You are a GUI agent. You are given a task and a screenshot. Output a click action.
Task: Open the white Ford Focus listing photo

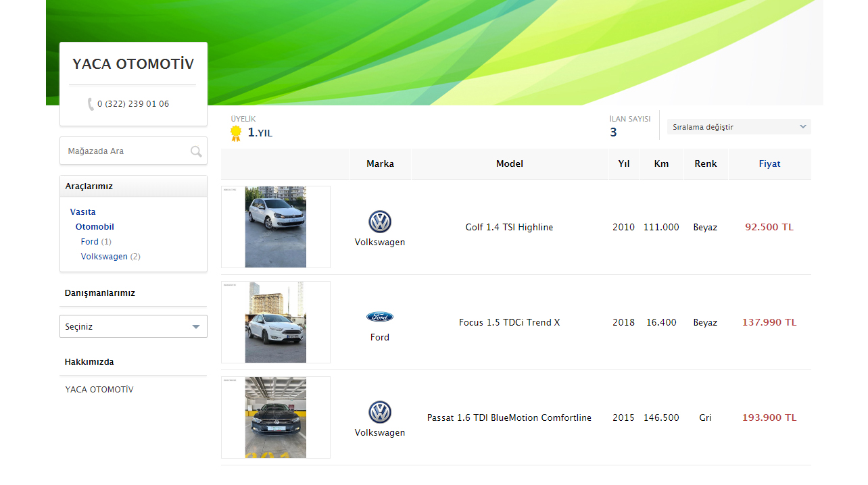[276, 322]
